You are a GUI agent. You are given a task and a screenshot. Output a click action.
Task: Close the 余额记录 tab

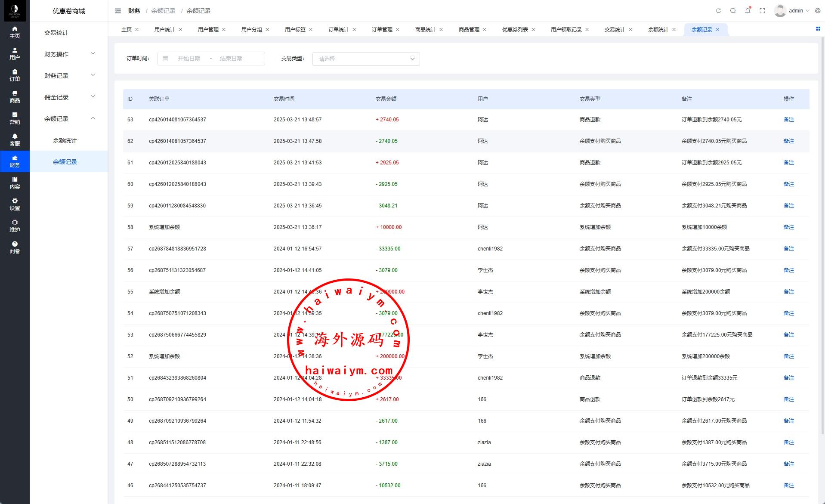[x=717, y=30]
